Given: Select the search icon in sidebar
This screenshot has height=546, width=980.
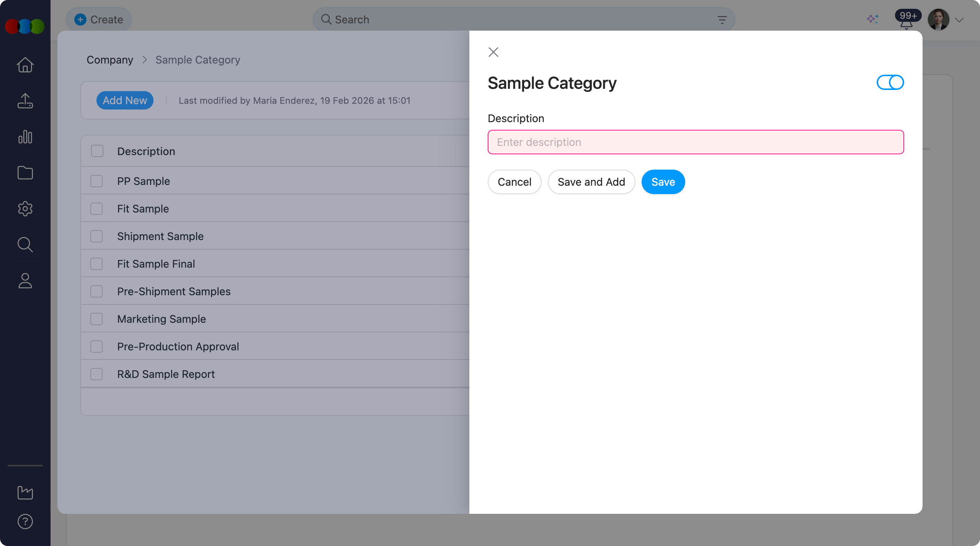Looking at the screenshot, I should (25, 245).
